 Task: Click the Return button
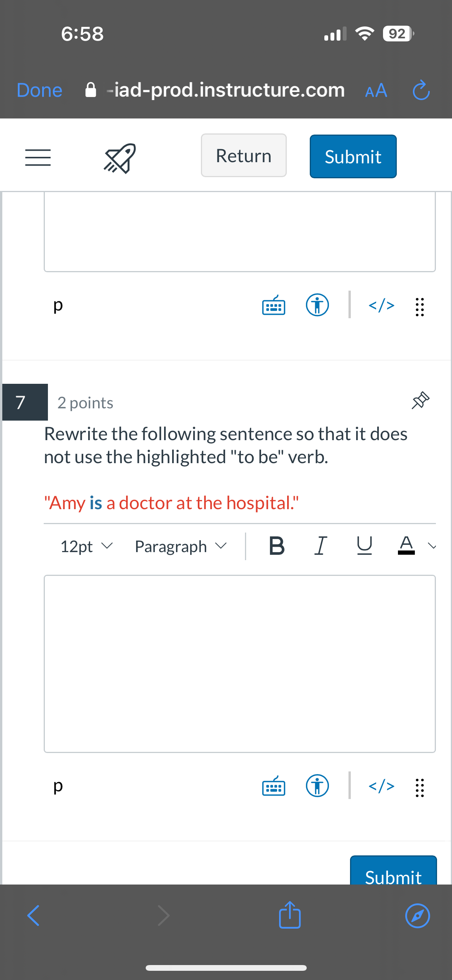(x=244, y=155)
